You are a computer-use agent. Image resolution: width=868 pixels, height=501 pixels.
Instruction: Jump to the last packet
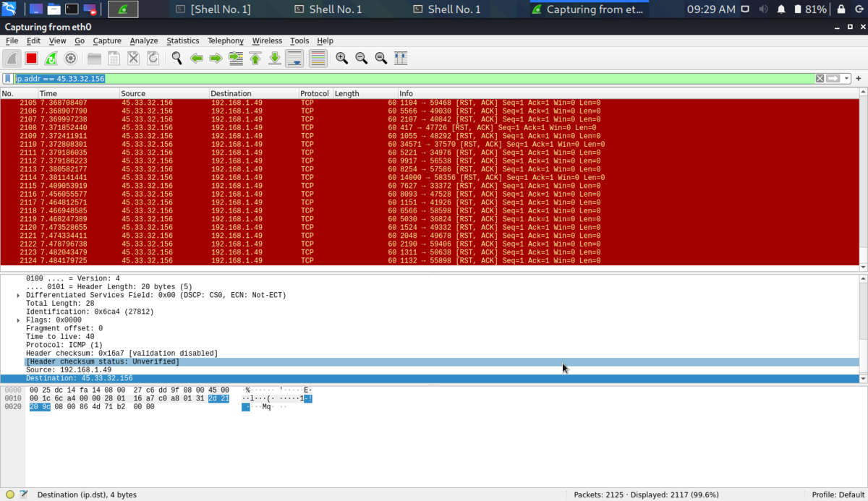274,59
